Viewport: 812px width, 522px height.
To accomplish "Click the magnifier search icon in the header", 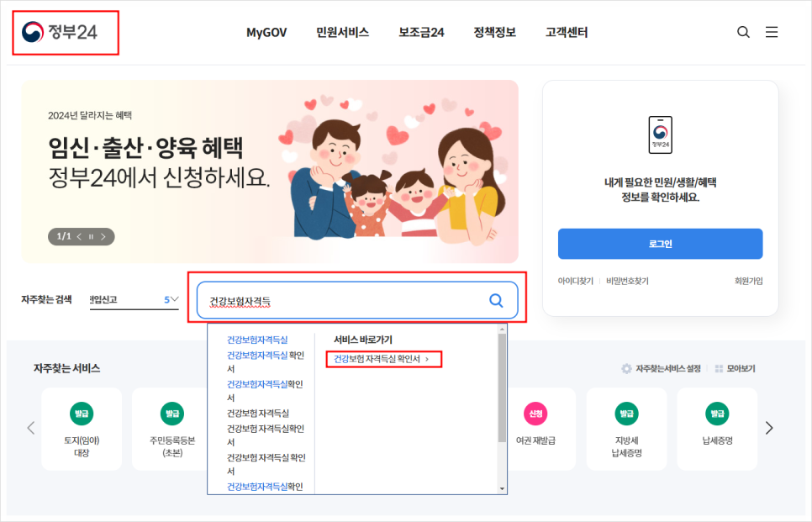I will (x=743, y=32).
